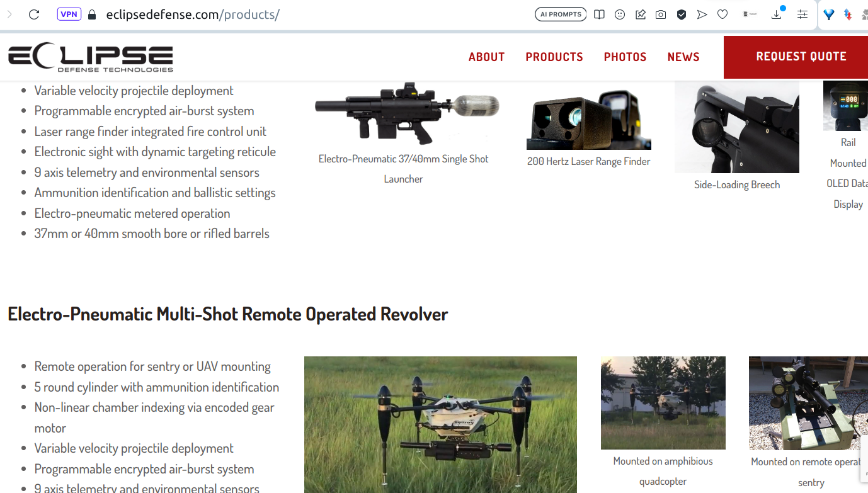Screen dimensions: 868x493
Task: Click 'Electro-pneumatic metered operation' bullet
Action: [132, 213]
